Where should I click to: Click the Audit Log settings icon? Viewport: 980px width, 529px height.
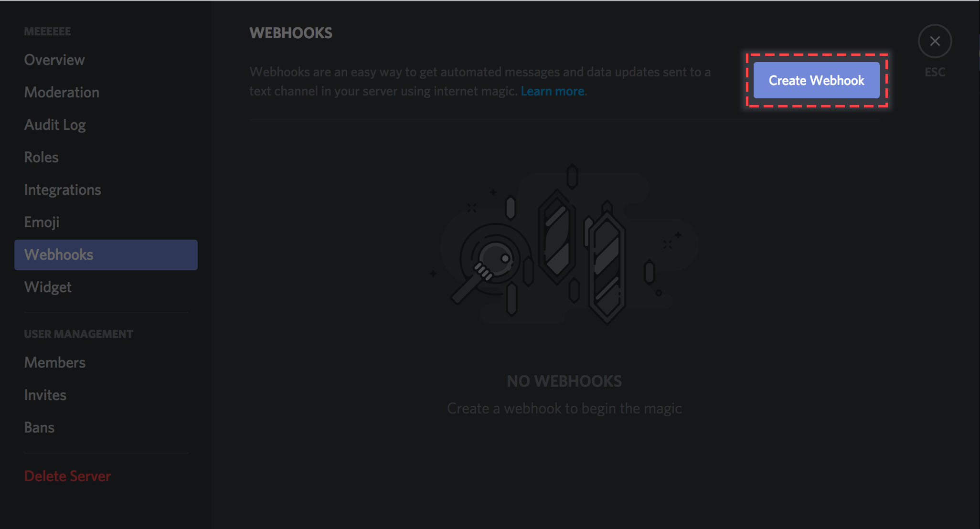pyautogui.click(x=54, y=125)
